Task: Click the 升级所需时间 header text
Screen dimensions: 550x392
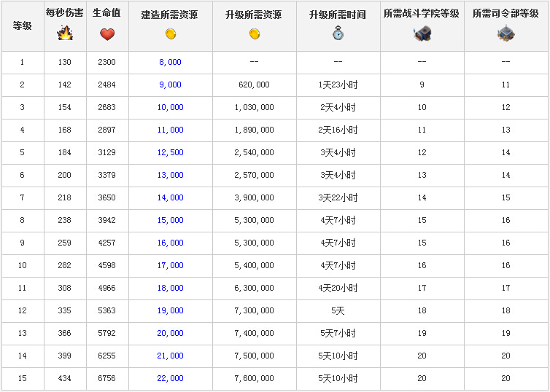Action: click(338, 15)
